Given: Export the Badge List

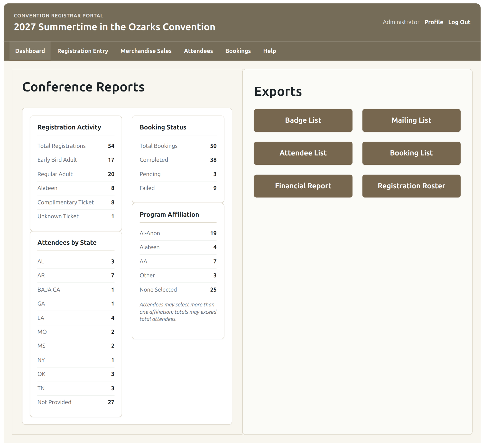Looking at the screenshot, I should coord(303,120).
